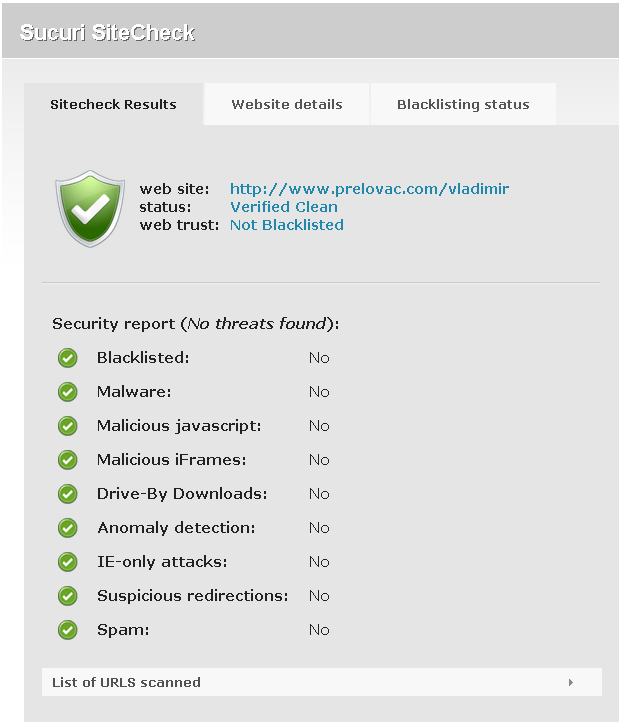Click check icon beside Suspicious redirections
619x722 pixels.
pos(68,596)
